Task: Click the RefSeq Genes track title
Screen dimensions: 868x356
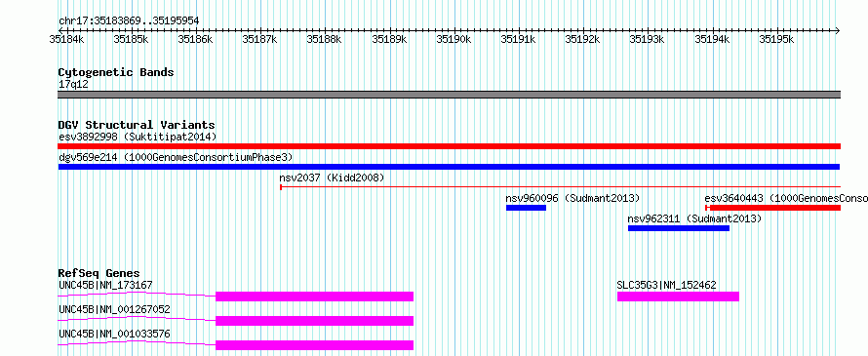Action: (x=99, y=273)
